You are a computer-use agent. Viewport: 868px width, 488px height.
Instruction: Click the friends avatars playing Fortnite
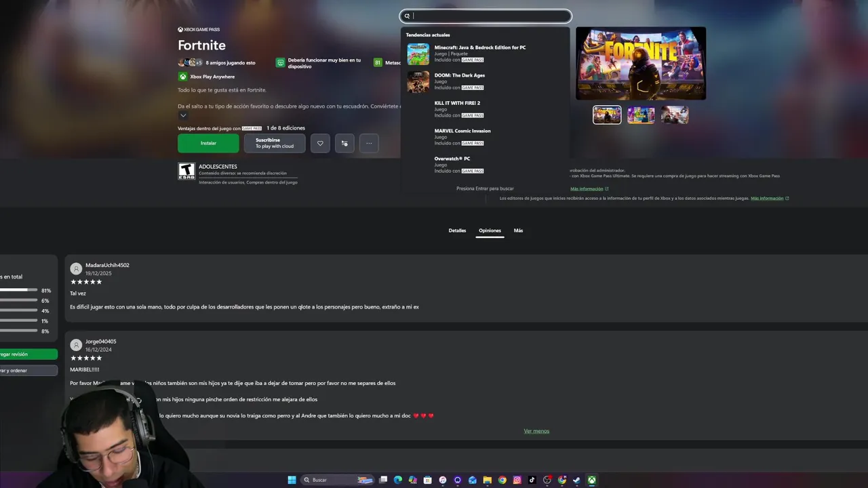(x=190, y=62)
